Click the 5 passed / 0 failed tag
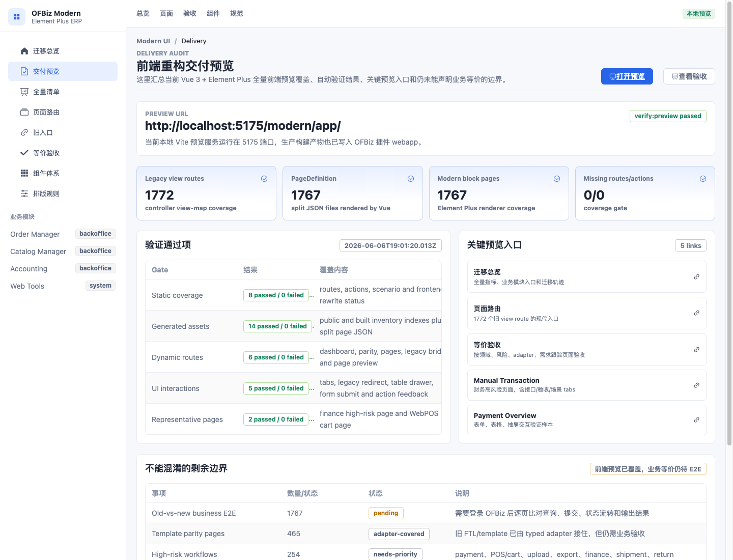 (x=276, y=388)
